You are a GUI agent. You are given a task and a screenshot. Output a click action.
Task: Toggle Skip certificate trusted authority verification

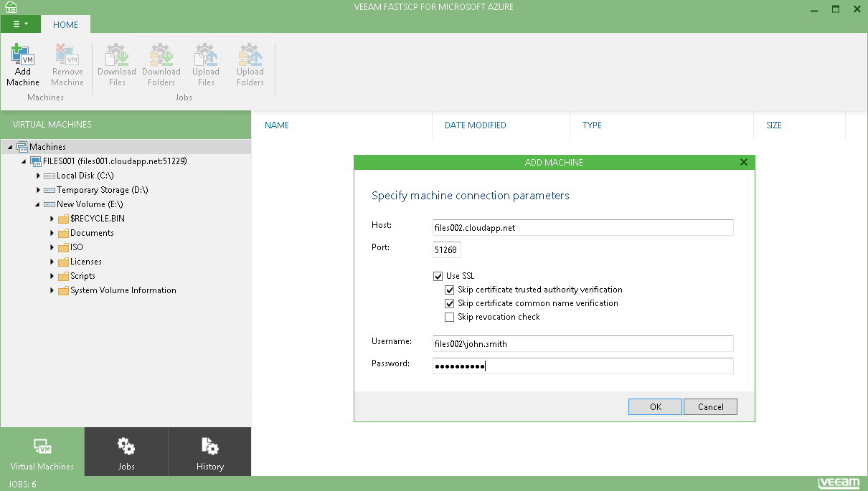[x=450, y=290]
